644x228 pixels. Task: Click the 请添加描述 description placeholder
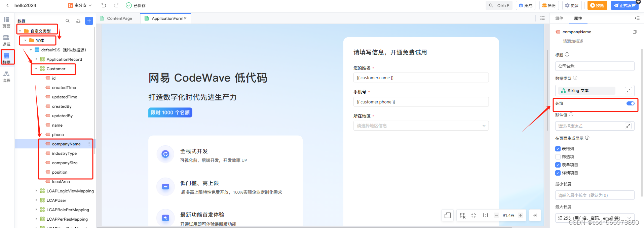[x=573, y=41]
